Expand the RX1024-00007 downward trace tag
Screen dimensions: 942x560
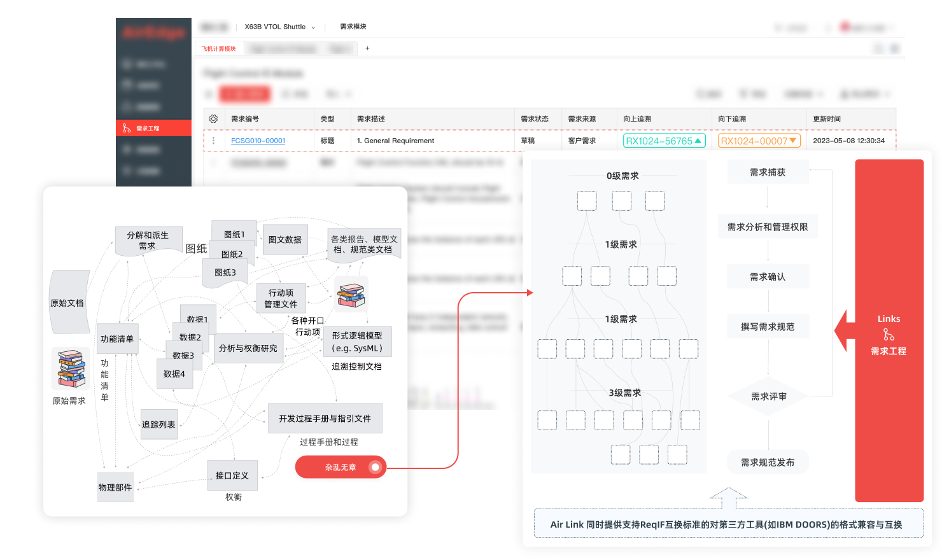759,141
